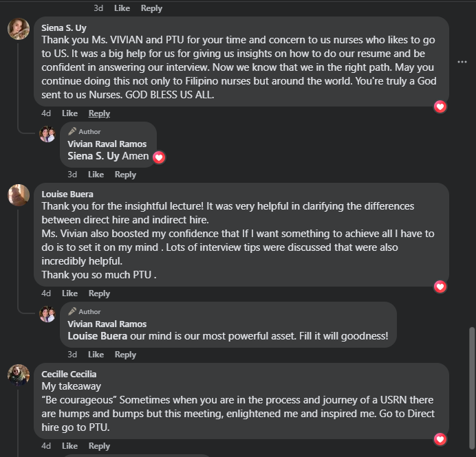Open Louise Buera's profile picture

click(19, 195)
